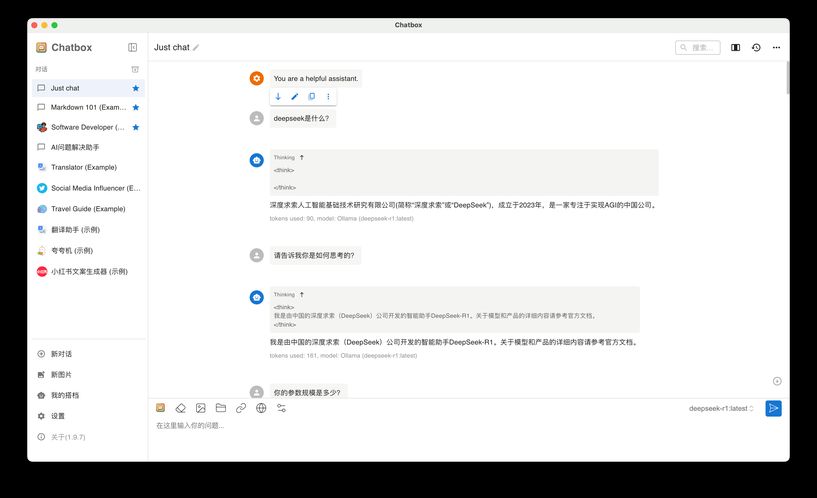Open the 翻译助手 (示例) conversation
Screen dimensions: 817x498
coord(89,230)
